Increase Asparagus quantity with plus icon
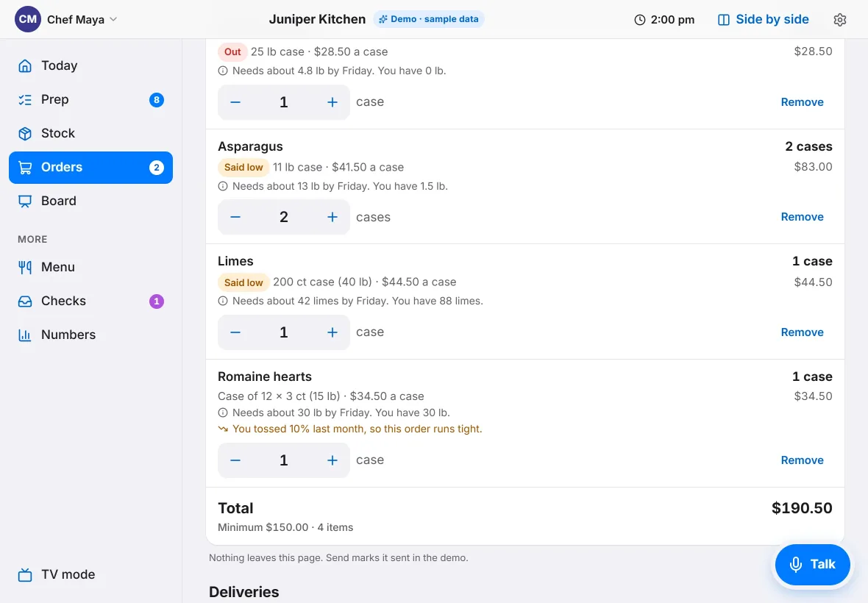 tap(332, 218)
